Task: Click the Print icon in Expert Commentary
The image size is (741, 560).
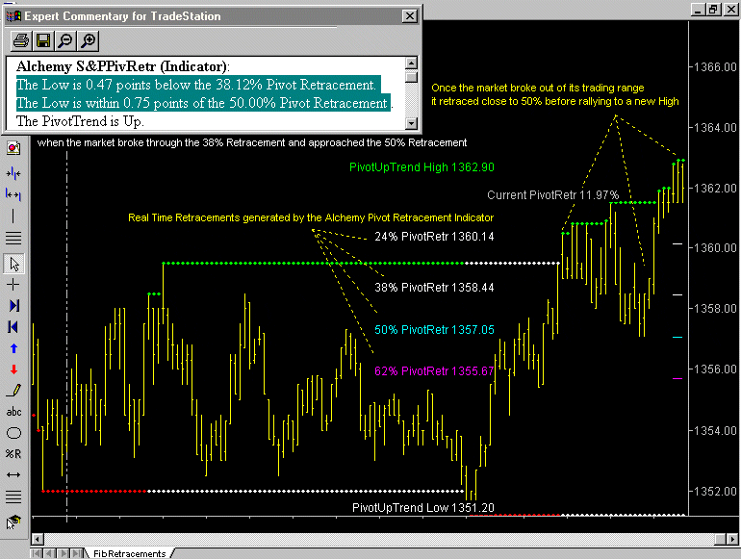Action: pyautogui.click(x=21, y=40)
